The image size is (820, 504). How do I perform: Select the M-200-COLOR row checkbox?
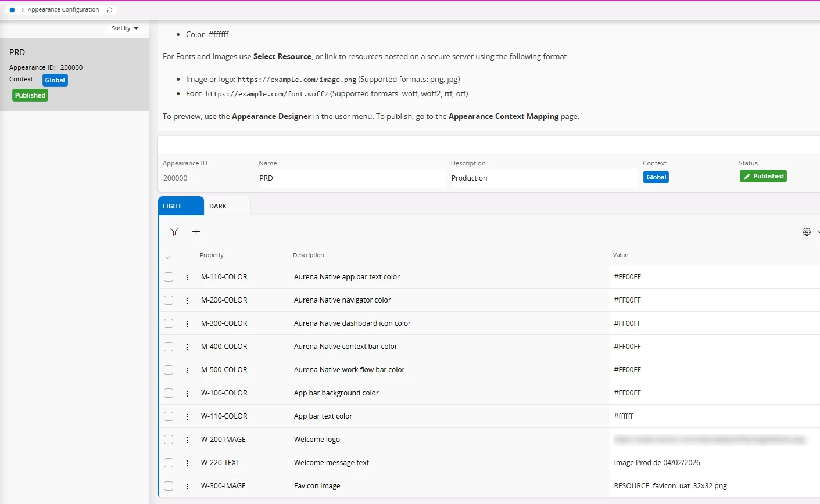pyautogui.click(x=169, y=300)
